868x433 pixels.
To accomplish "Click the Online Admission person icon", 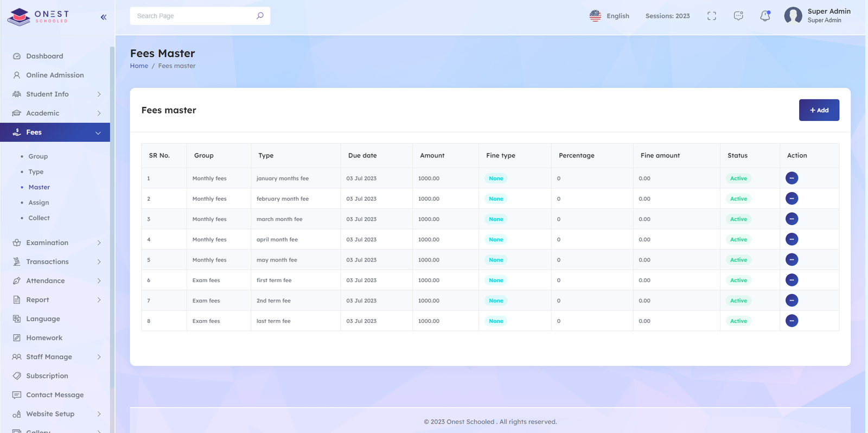I will pos(17,75).
